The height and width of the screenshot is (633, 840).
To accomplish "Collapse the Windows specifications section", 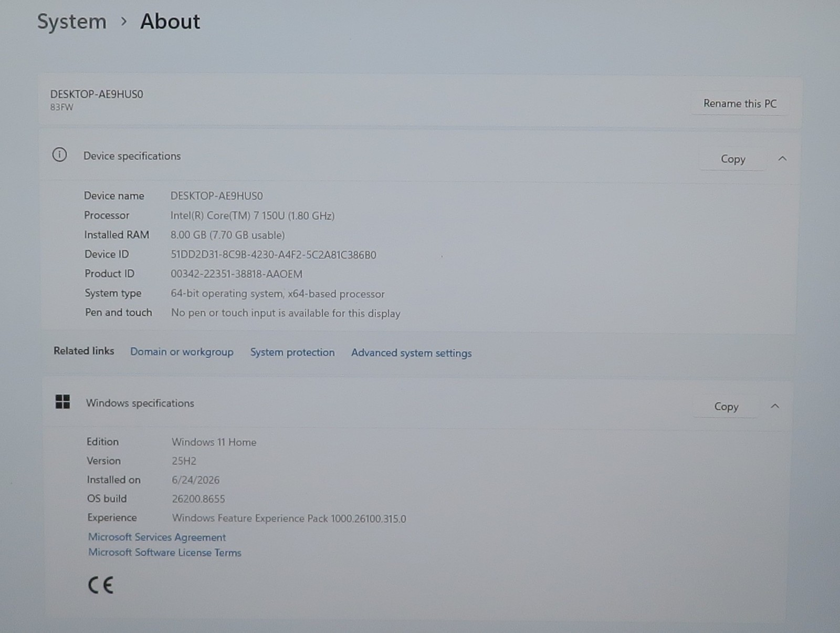I will (775, 406).
